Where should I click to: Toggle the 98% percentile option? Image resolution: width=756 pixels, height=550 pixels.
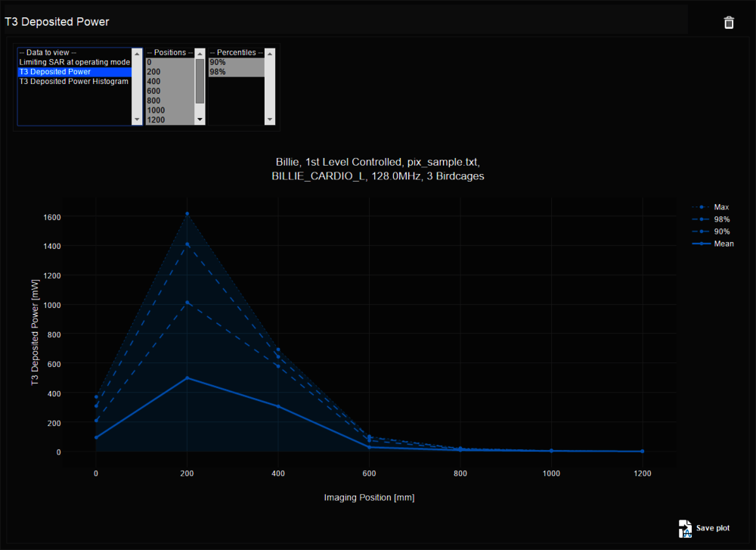(x=236, y=72)
